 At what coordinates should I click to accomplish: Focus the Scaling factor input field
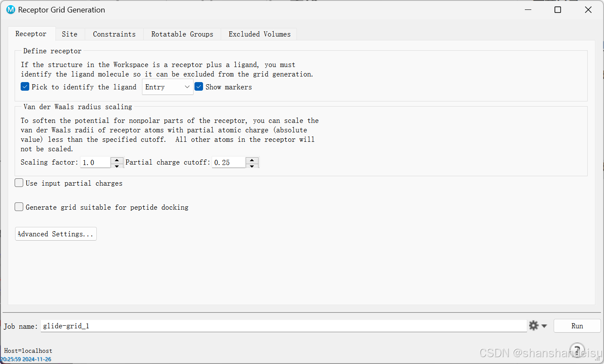point(96,162)
